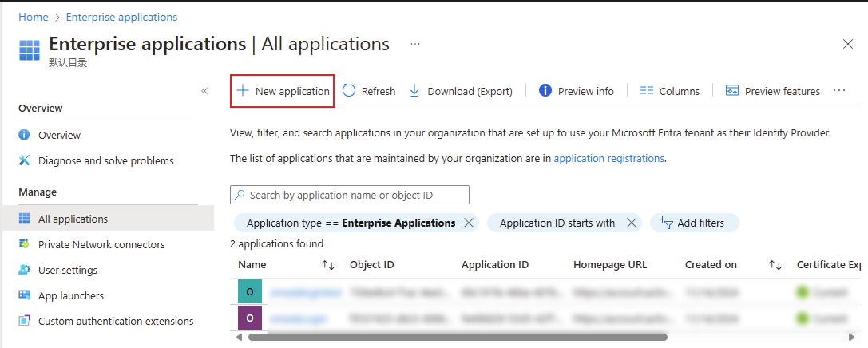Open Custom authentication extensions
The height and width of the screenshot is (348, 868).
point(116,321)
